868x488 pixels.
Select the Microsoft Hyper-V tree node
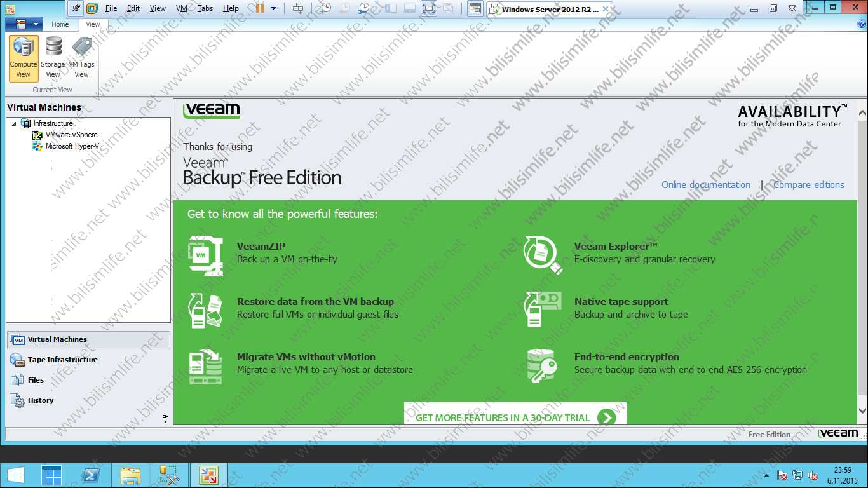coord(72,146)
